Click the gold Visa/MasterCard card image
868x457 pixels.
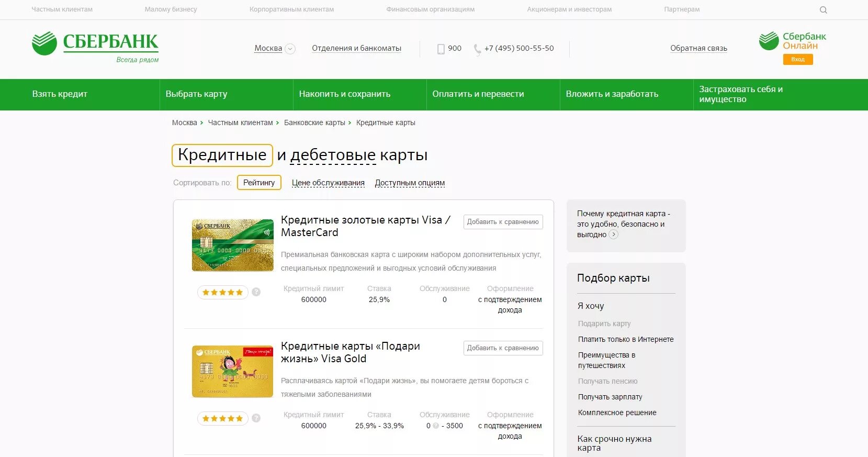[233, 245]
